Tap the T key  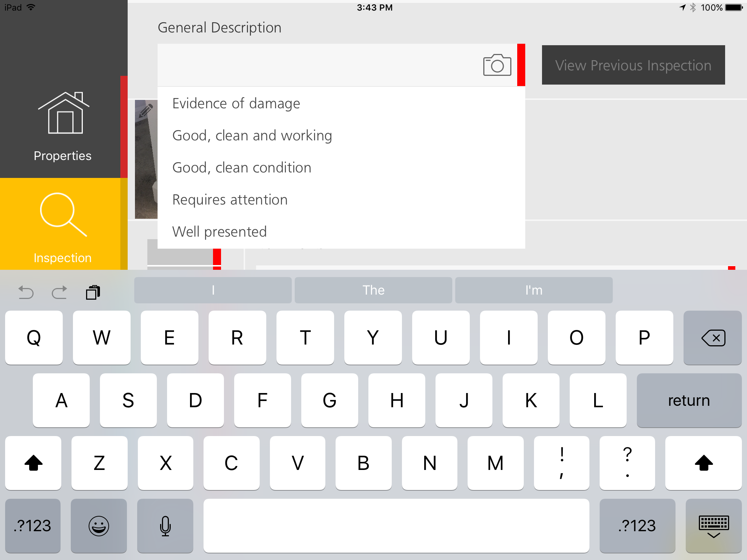(305, 338)
